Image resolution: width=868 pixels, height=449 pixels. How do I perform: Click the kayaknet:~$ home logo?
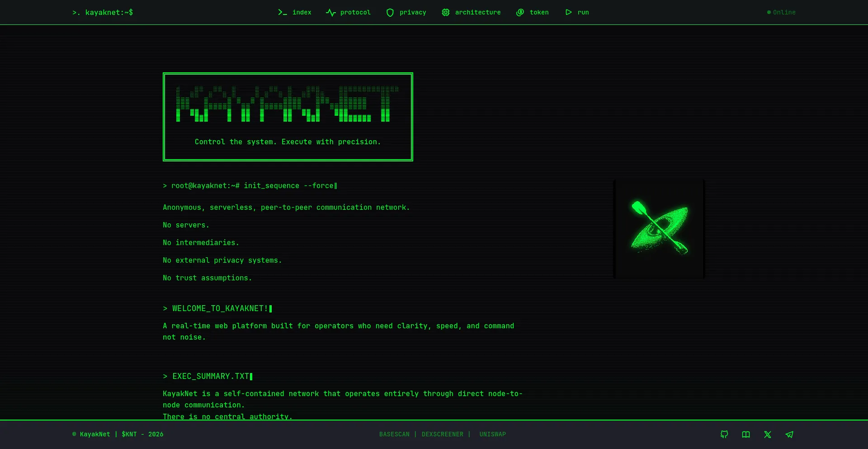[x=103, y=13]
